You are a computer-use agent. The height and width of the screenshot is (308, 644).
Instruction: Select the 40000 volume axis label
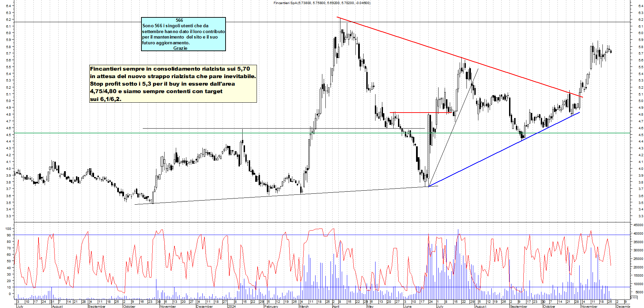pos(638,234)
